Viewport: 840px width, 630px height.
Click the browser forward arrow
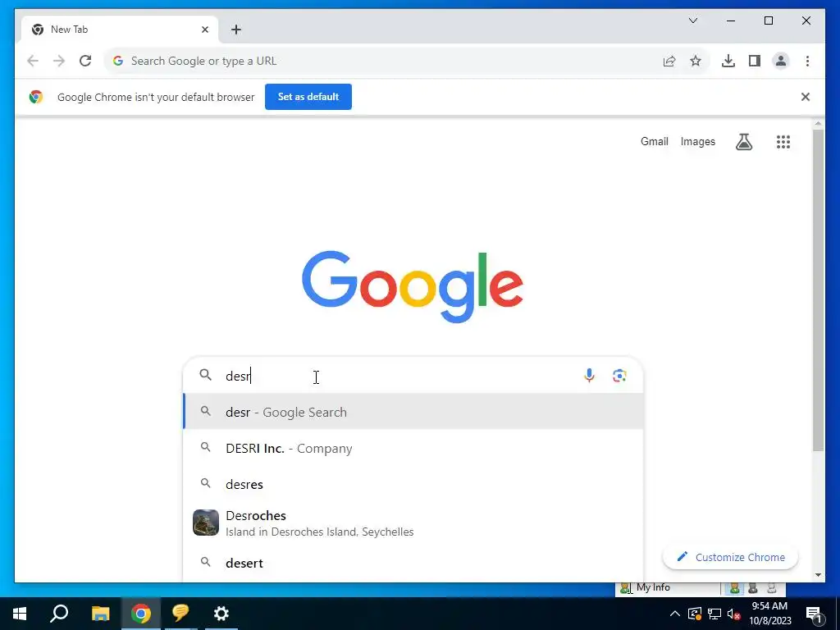pyautogui.click(x=59, y=61)
